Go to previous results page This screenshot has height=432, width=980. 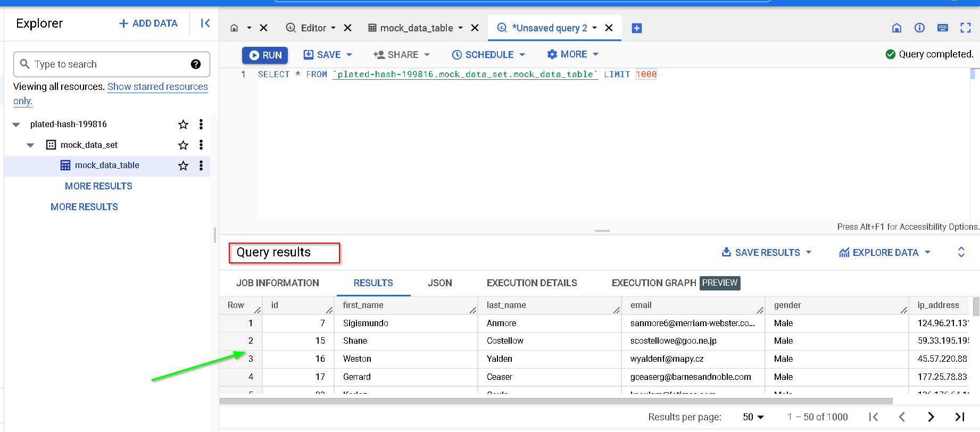tap(902, 417)
